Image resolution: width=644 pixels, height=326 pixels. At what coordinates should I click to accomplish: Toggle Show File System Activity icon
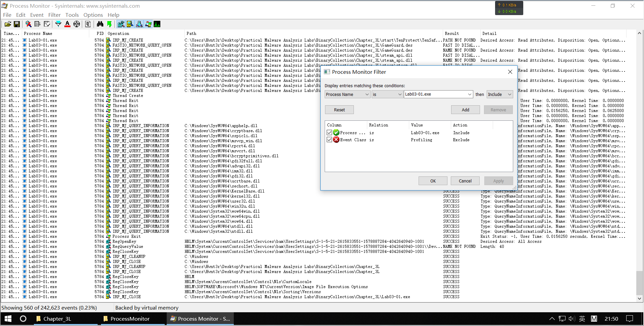(x=130, y=24)
